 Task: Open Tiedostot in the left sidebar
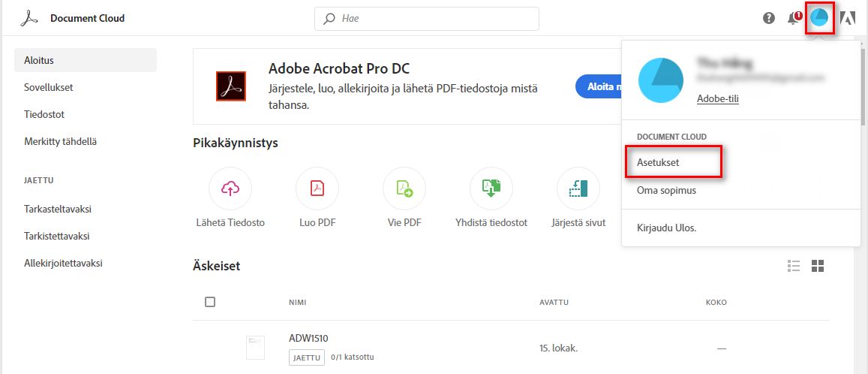[x=44, y=115]
